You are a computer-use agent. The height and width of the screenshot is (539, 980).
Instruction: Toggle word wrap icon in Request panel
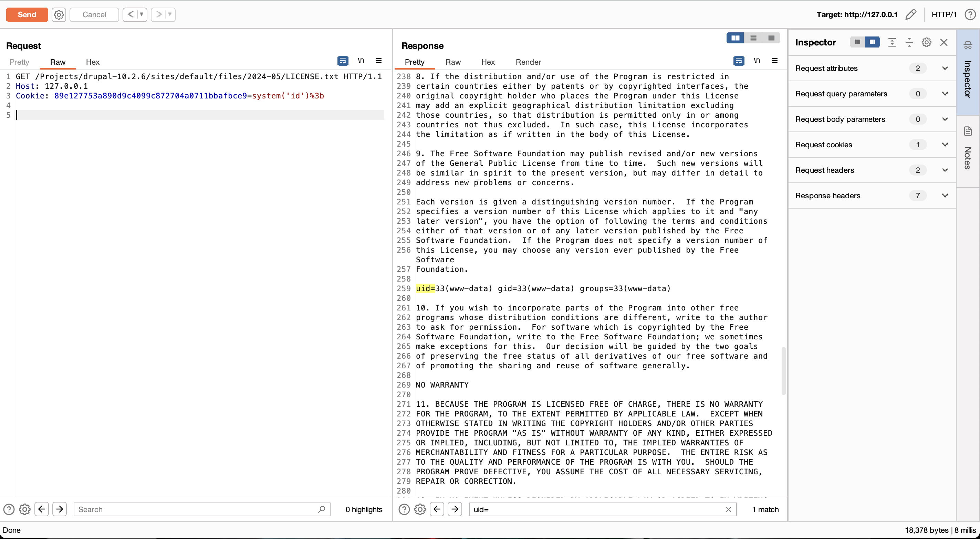pyautogui.click(x=342, y=61)
